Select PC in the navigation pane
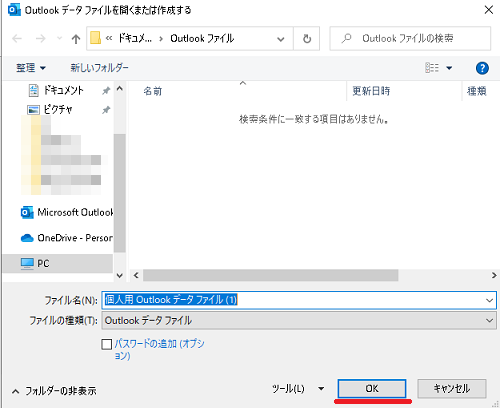 [58, 264]
